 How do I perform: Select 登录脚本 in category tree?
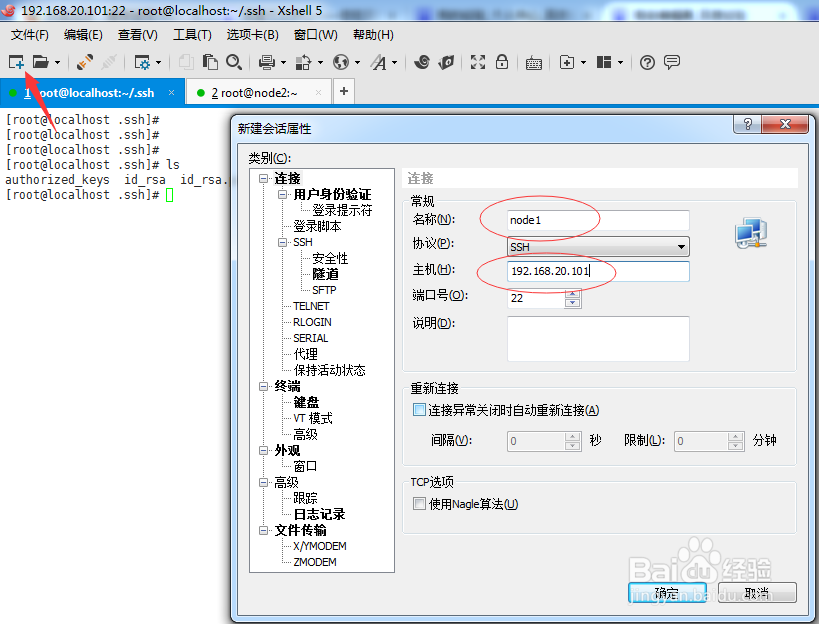(317, 227)
